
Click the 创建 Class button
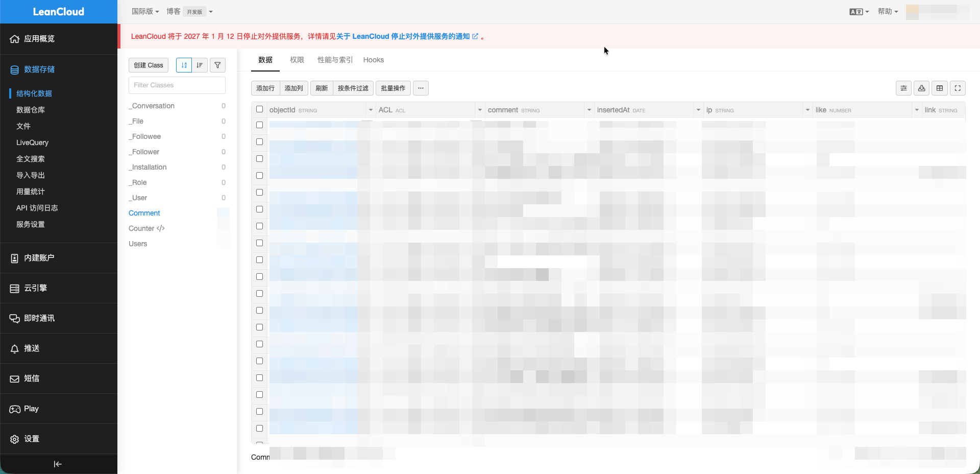click(x=149, y=65)
